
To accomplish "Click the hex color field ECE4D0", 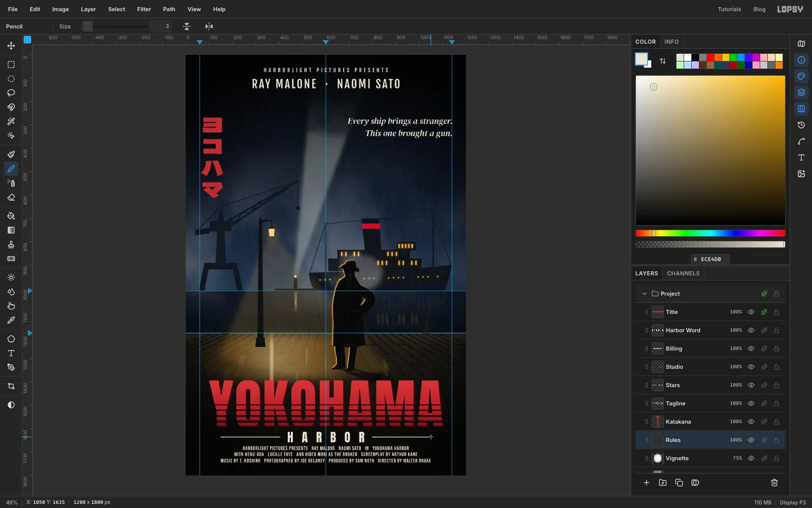I will pyautogui.click(x=710, y=259).
